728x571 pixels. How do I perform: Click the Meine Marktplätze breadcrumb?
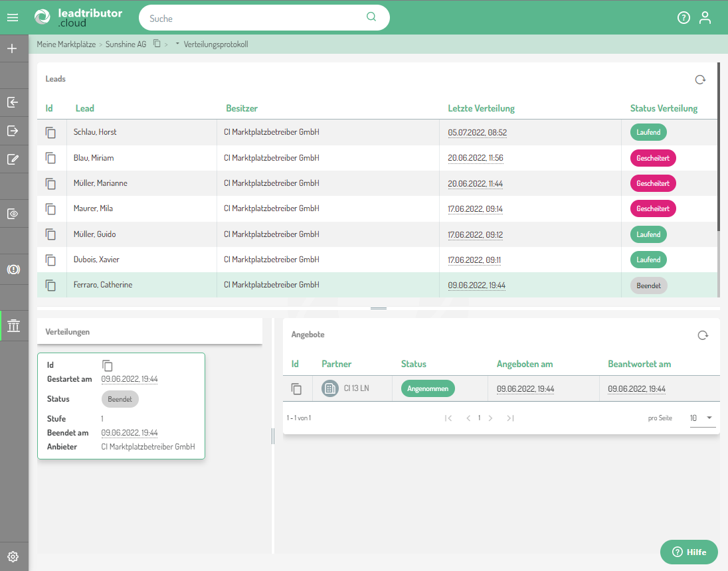click(x=66, y=44)
